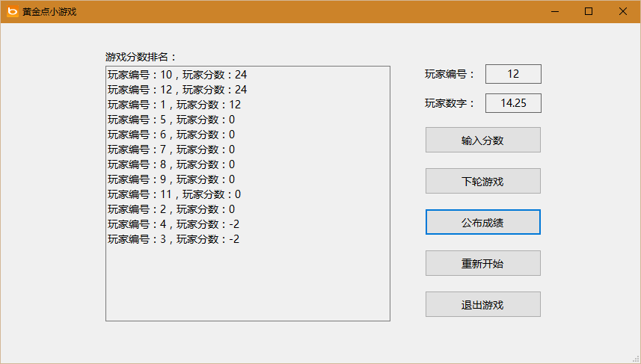
Task: Click the 玩家编号： label beside the input
Action: 450,74
